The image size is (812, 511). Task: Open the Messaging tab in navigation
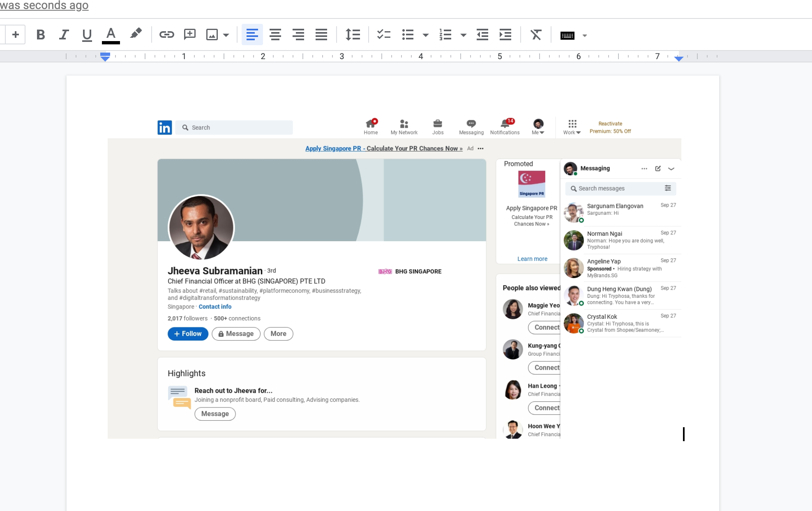471,127
